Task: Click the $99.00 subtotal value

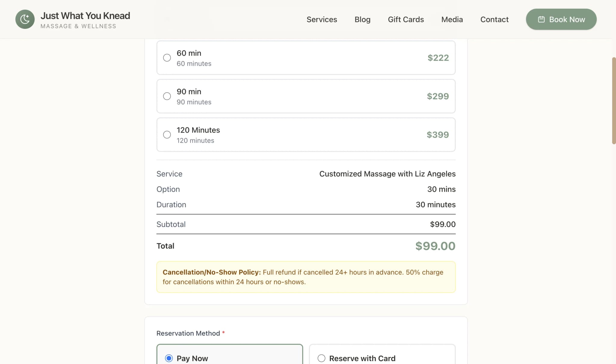Action: point(443,224)
